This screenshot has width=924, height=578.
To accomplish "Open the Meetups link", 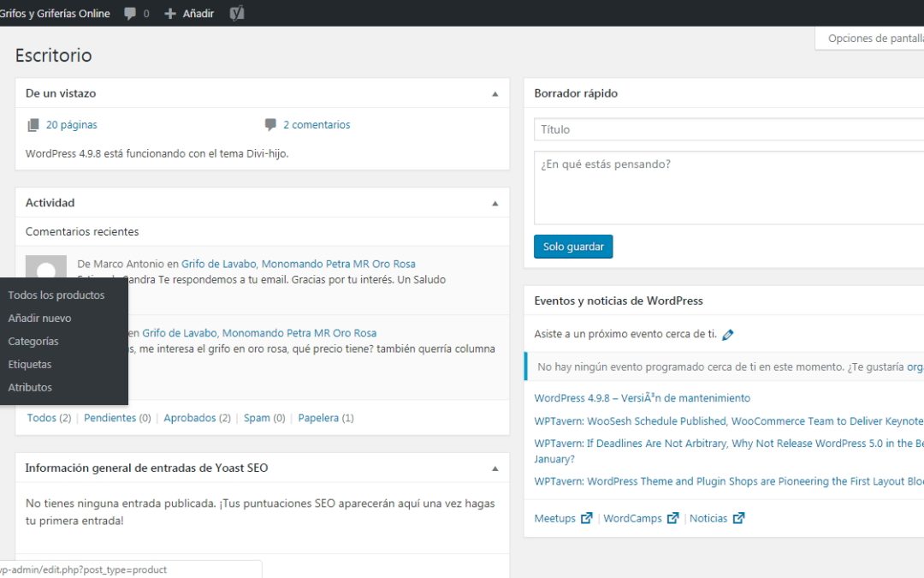I will click(x=555, y=518).
